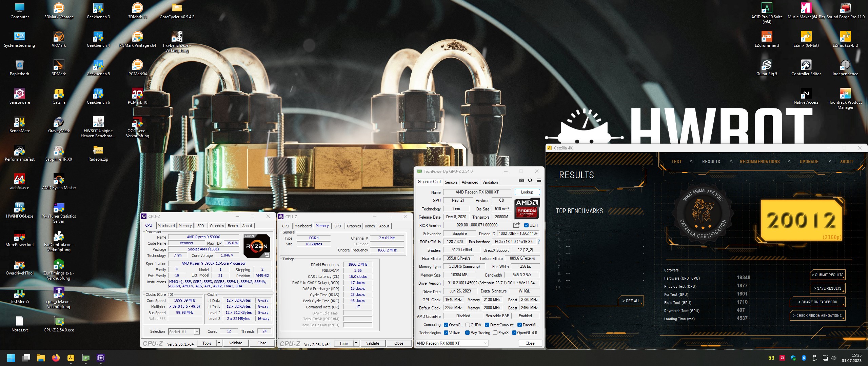
Task: Click the GPU name field in GPU-Z
Action: pyautogui.click(x=477, y=192)
